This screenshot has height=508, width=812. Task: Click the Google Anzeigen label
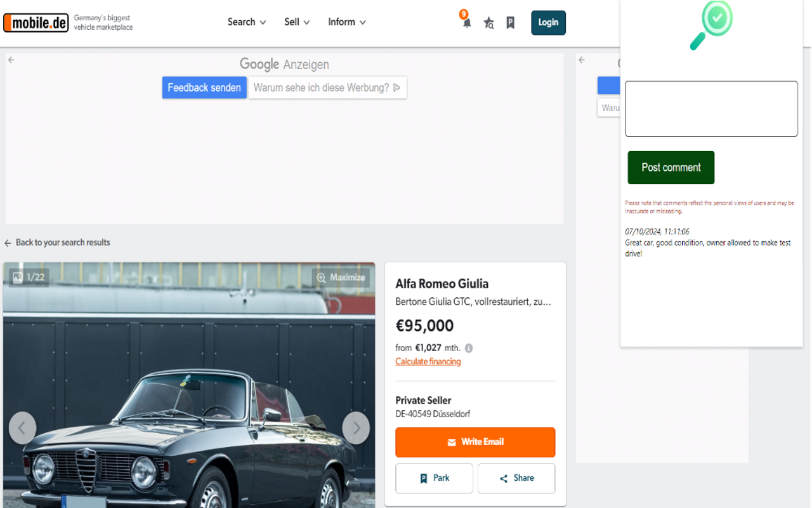click(x=284, y=64)
